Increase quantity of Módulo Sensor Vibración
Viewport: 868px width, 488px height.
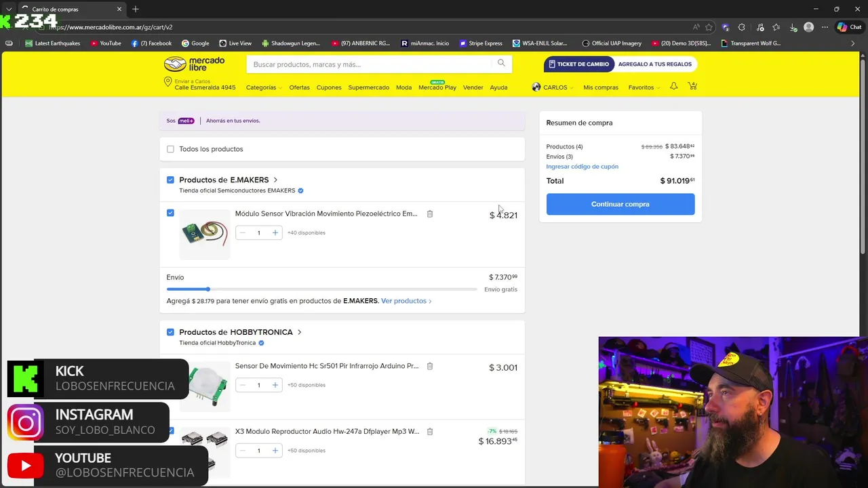coord(275,232)
